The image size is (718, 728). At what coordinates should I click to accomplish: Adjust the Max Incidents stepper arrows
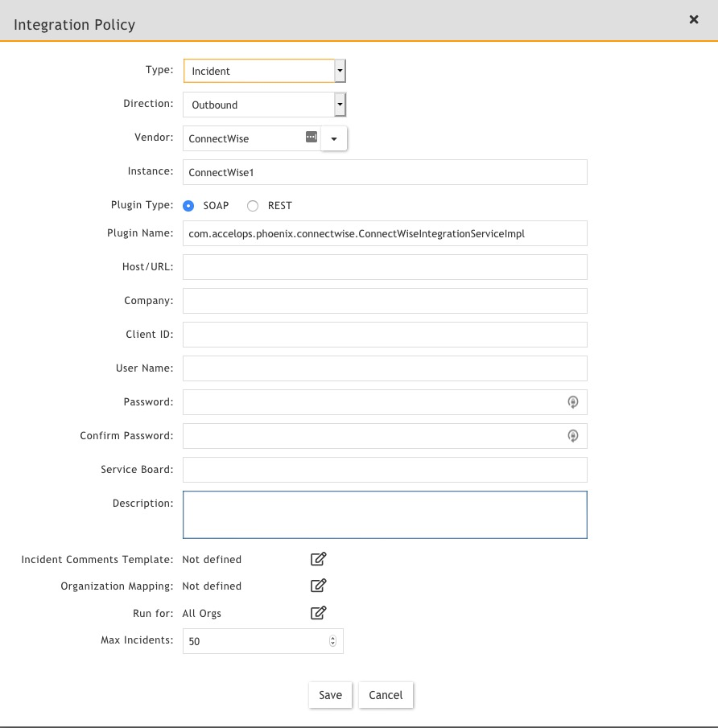click(x=332, y=641)
